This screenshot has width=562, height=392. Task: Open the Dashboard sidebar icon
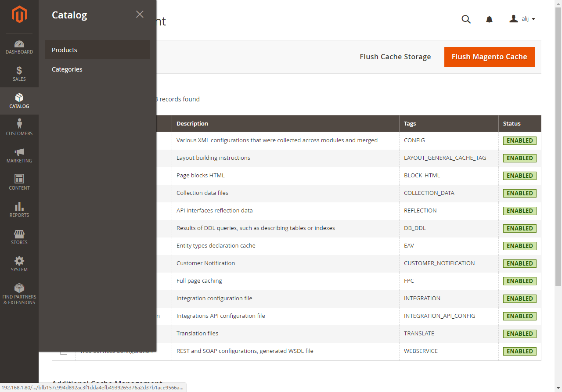(x=19, y=47)
